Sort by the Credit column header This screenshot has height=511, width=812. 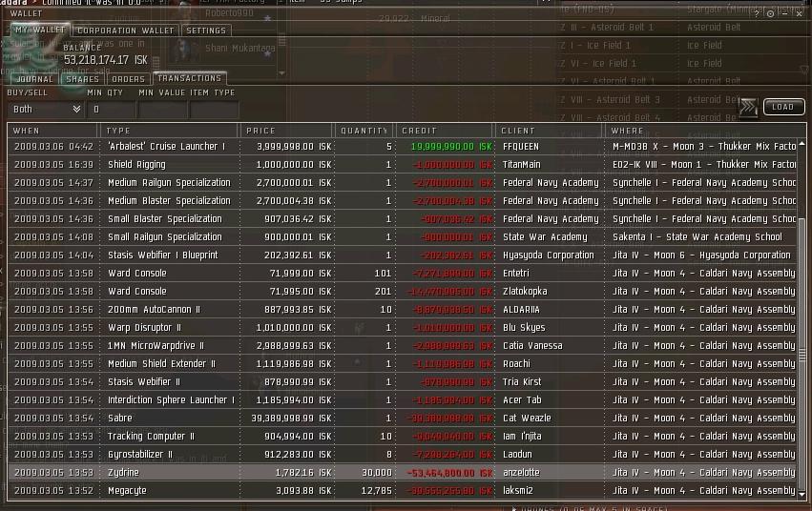pos(445,131)
